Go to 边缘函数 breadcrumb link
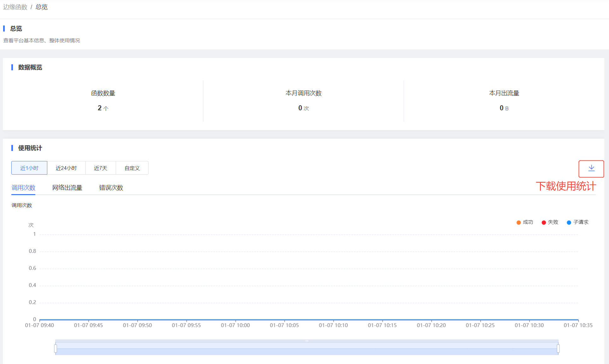609x364 pixels. click(15, 7)
